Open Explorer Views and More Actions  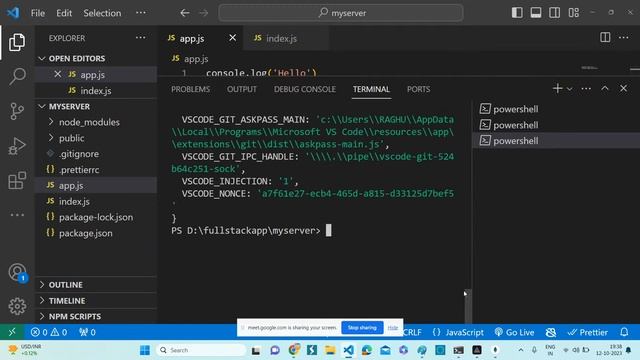click(140, 38)
